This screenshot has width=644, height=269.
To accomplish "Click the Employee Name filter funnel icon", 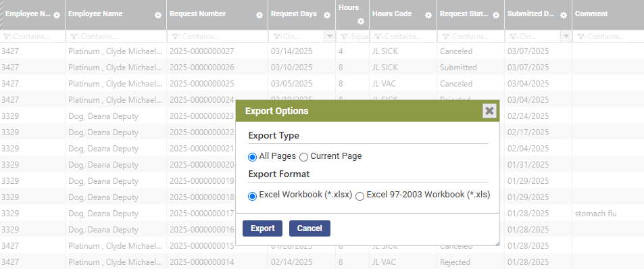I will 74,36.
